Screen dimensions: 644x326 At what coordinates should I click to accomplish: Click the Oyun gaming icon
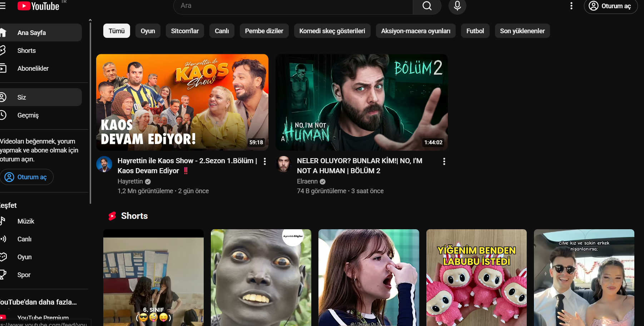(x=3, y=257)
